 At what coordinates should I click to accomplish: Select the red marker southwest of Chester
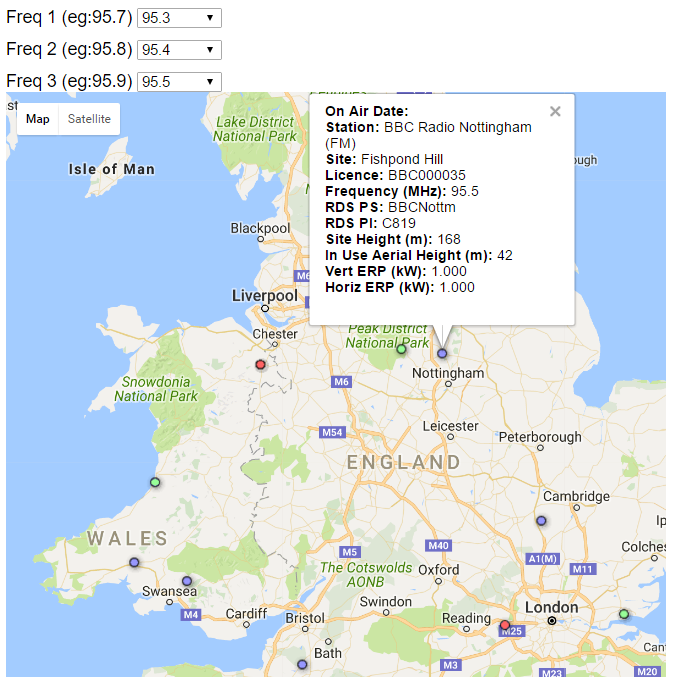click(x=260, y=364)
